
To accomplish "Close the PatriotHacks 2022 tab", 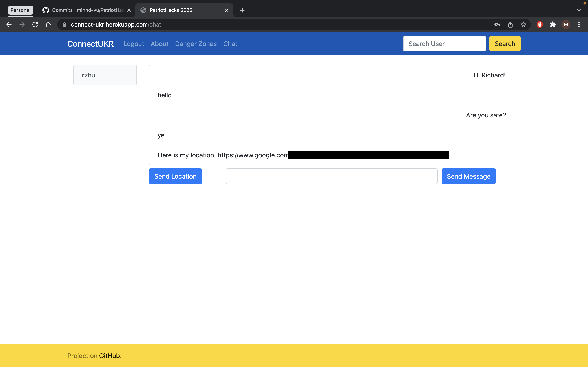I will tap(226, 10).
